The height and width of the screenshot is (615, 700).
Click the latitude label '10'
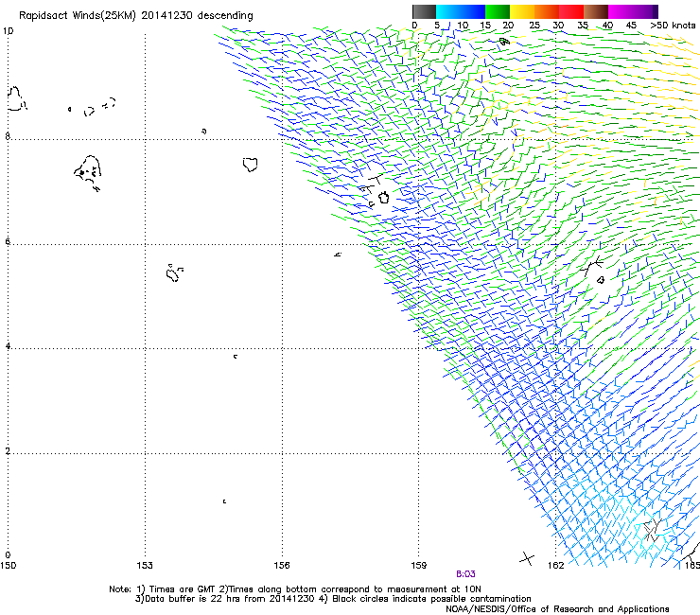pos(8,31)
